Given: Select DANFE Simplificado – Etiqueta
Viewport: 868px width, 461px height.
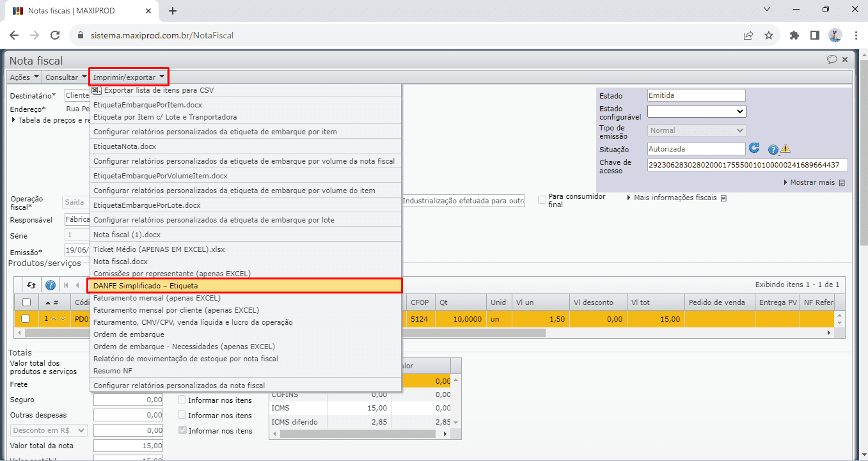Looking at the screenshot, I should [x=244, y=286].
